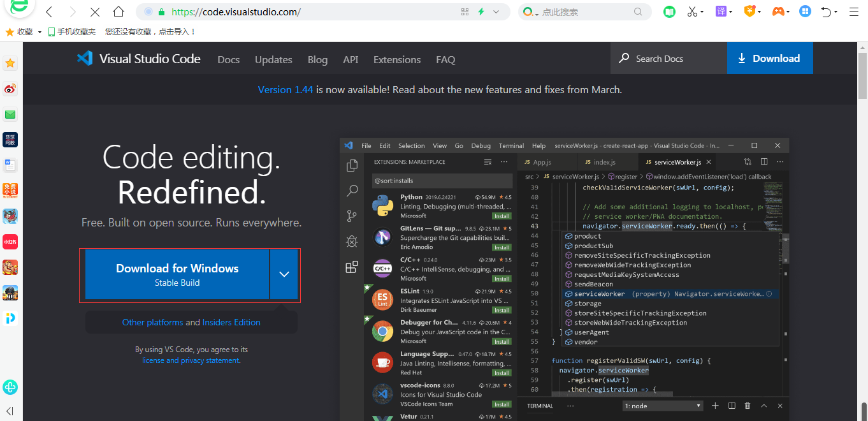Open the blue document icon in sidebar
The width and height of the screenshot is (868, 421).
(x=10, y=165)
